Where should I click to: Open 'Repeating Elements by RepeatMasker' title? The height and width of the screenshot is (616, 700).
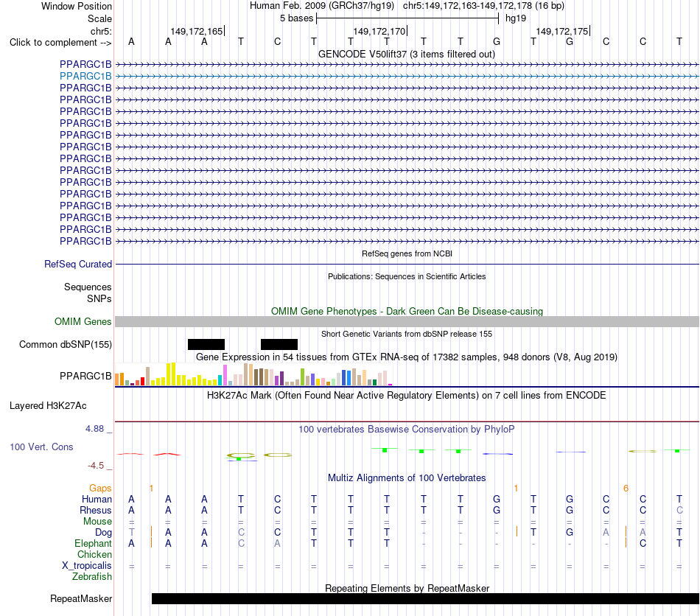click(x=407, y=588)
